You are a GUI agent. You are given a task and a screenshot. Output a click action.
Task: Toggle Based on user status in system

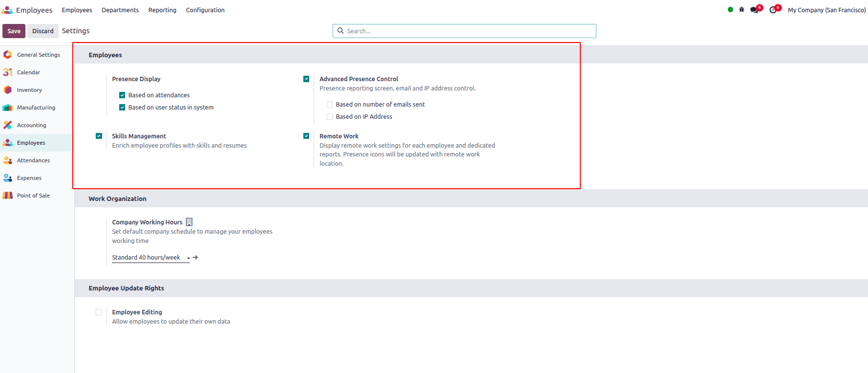[x=122, y=107]
